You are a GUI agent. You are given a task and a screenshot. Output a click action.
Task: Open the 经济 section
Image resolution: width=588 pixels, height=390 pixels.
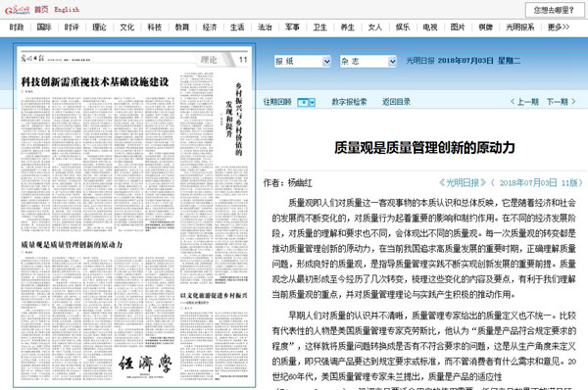click(x=210, y=27)
